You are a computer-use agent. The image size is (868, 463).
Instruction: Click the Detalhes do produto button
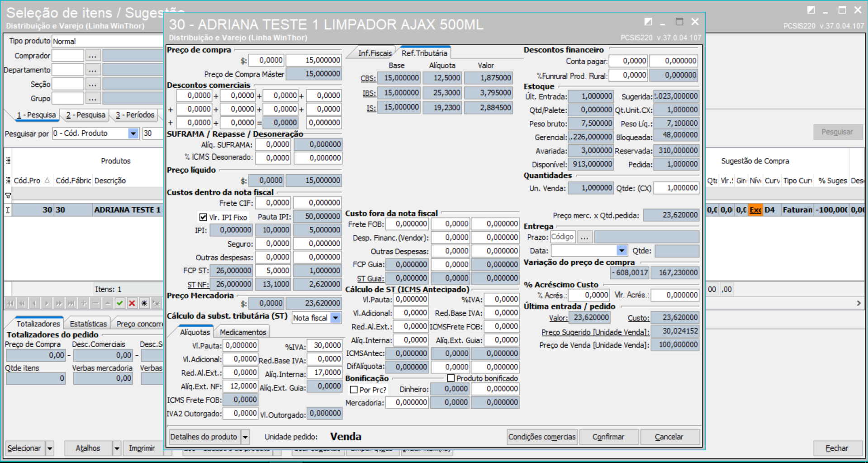[x=204, y=437]
